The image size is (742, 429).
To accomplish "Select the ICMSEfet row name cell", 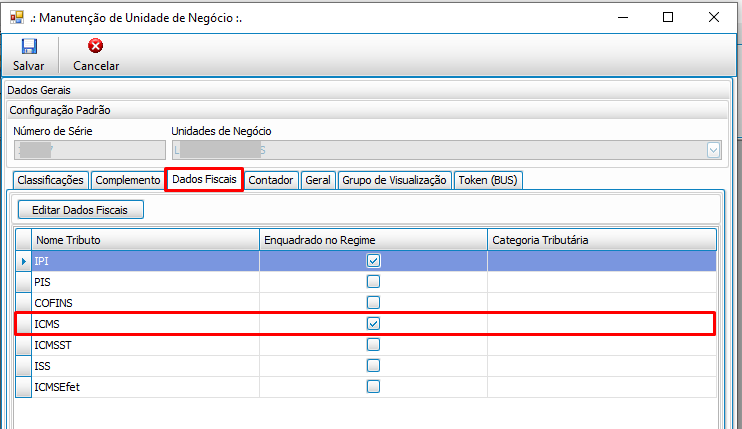I will coord(145,387).
